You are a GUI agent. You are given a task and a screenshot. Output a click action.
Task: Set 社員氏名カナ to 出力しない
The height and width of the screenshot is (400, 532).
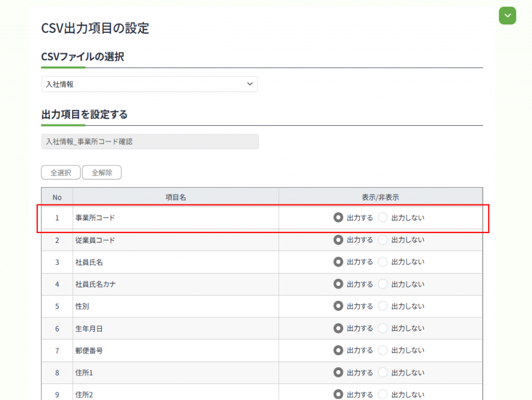pyautogui.click(x=383, y=284)
